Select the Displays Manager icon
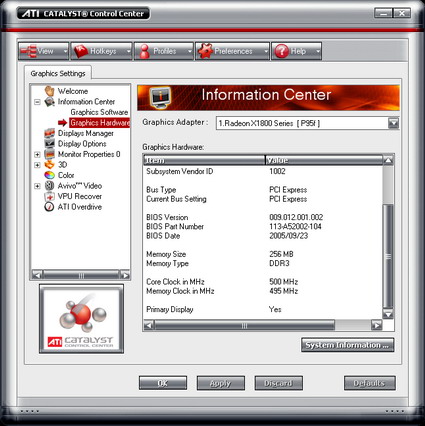The image size is (425, 426). [49, 133]
